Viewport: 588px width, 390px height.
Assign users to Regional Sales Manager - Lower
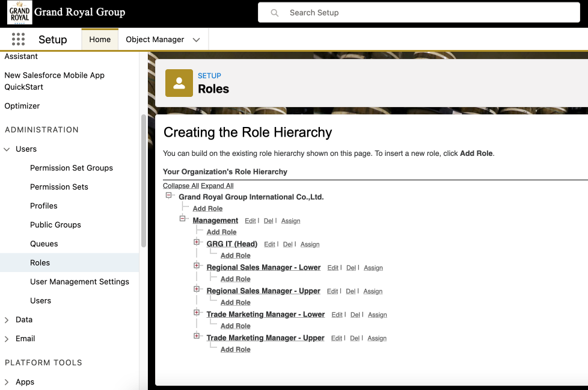(x=373, y=268)
